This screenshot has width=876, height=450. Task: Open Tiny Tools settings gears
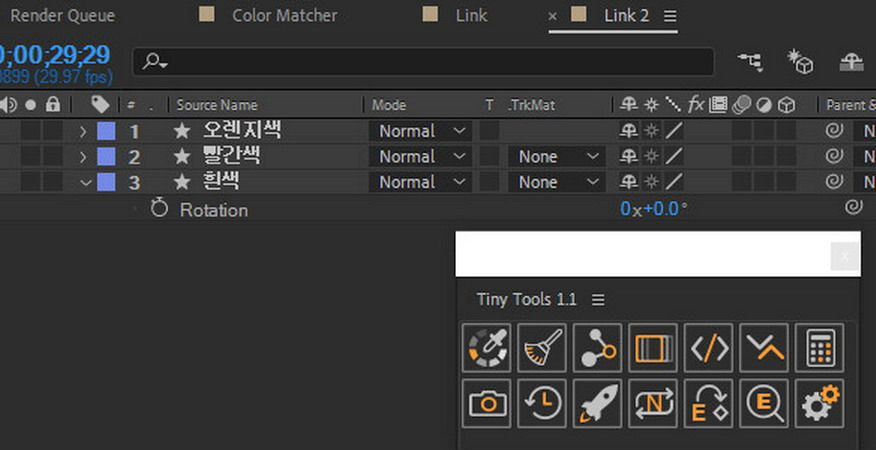pyautogui.click(x=820, y=403)
